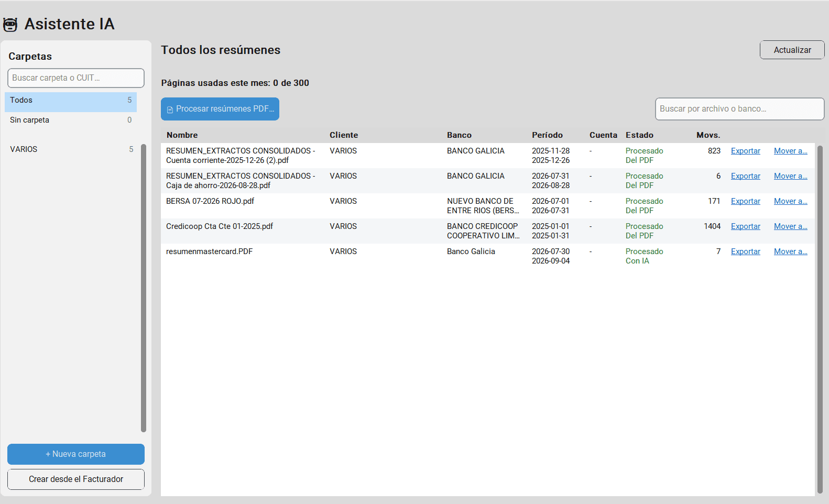Click Crear desde el Facturador button
This screenshot has width=829, height=504.
point(76,479)
